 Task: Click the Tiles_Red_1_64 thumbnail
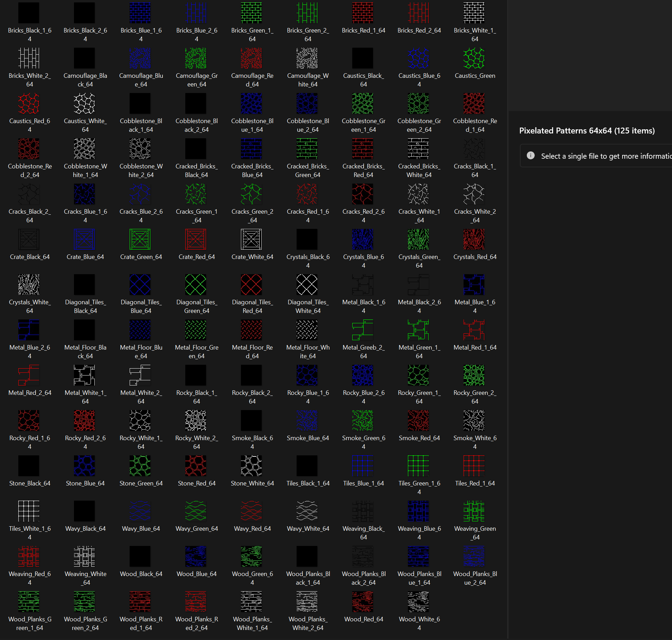click(474, 466)
